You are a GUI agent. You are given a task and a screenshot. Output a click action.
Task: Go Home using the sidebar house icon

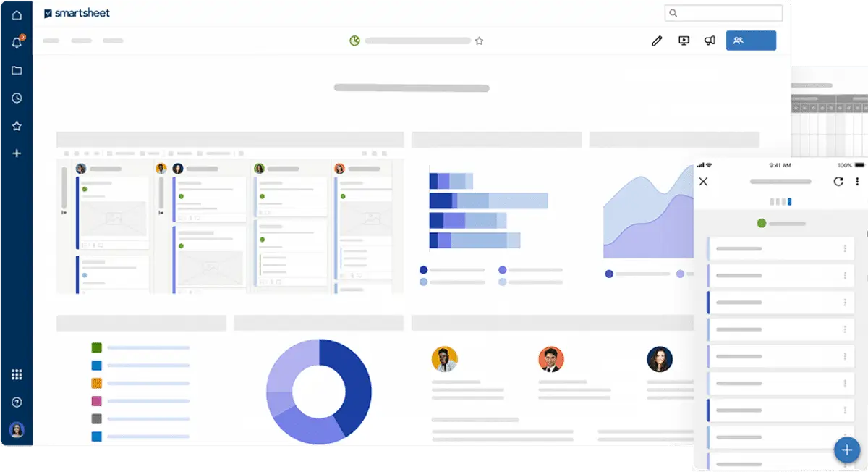tap(16, 14)
